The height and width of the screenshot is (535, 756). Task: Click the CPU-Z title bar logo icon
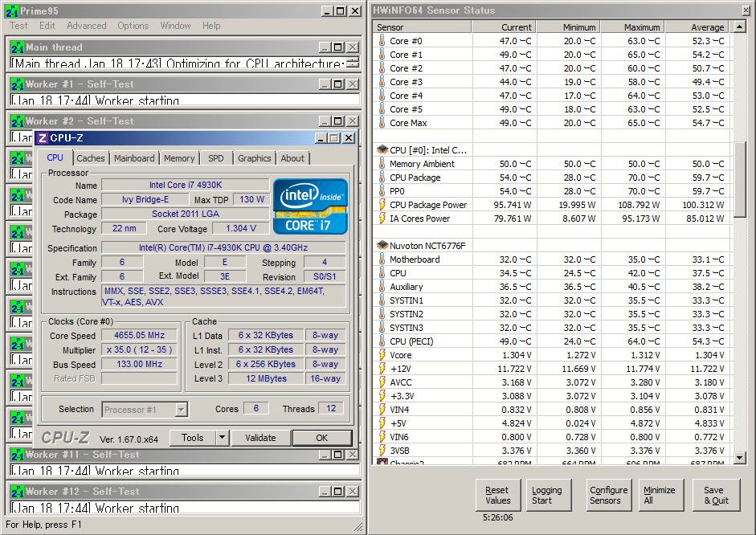pos(43,138)
